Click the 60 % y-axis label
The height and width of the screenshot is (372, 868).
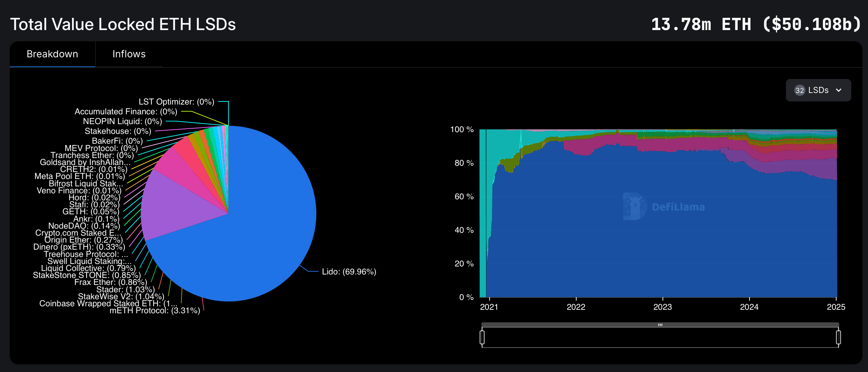pyautogui.click(x=464, y=196)
